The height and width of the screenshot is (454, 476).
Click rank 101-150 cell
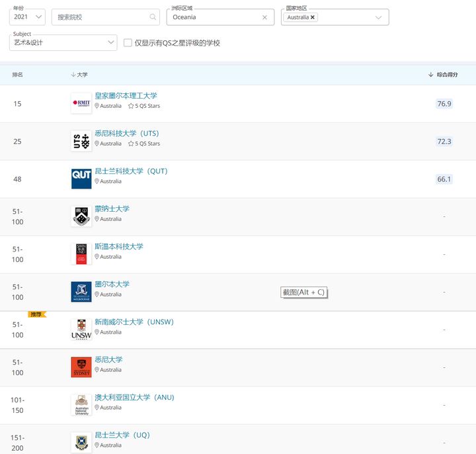(18, 405)
